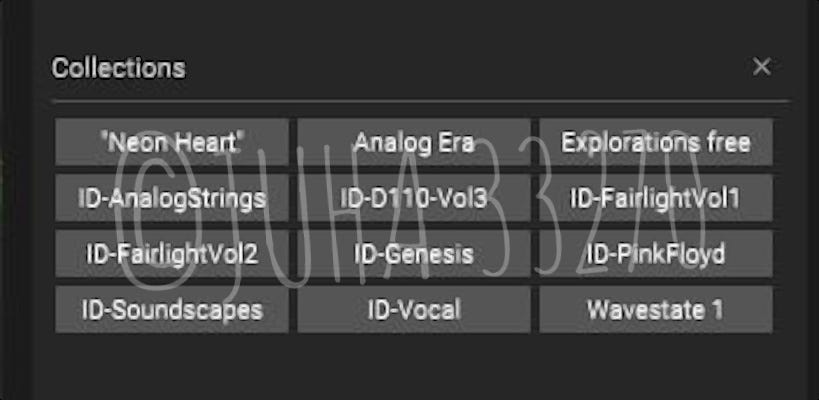Select the ID-Vocal collection
This screenshot has width=819, height=400.
click(x=414, y=309)
